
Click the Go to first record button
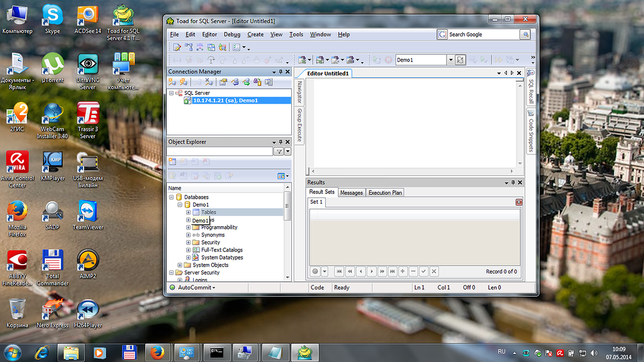(x=339, y=271)
